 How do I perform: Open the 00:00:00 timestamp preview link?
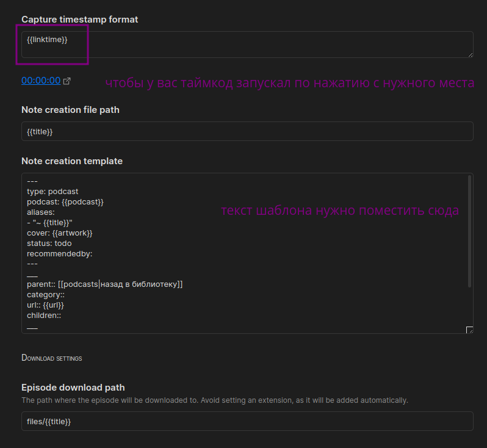click(41, 81)
